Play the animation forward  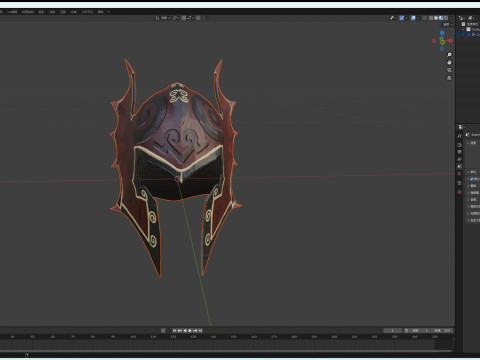tap(190, 331)
